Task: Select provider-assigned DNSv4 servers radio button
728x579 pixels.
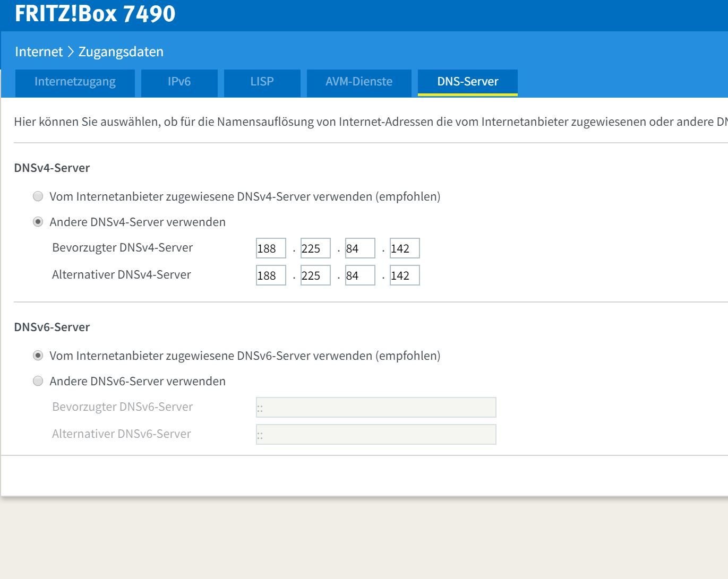Action: pos(38,196)
